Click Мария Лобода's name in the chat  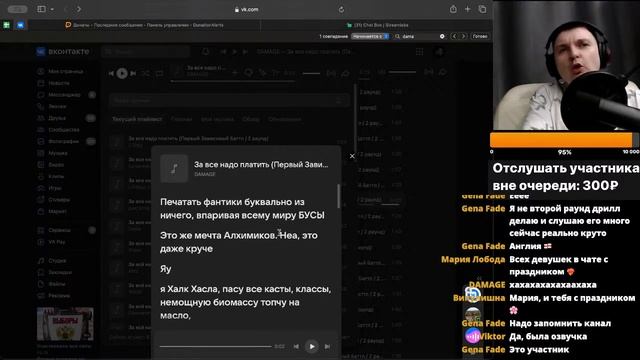pos(473,260)
